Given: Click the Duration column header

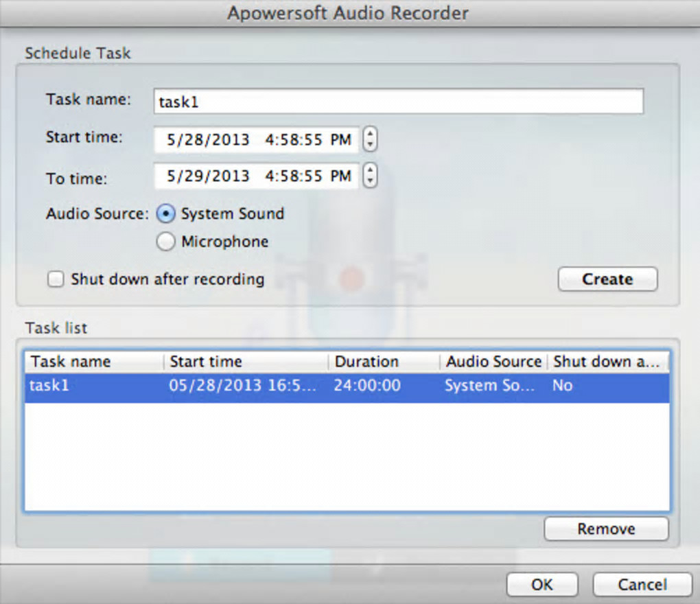Looking at the screenshot, I should (x=384, y=362).
